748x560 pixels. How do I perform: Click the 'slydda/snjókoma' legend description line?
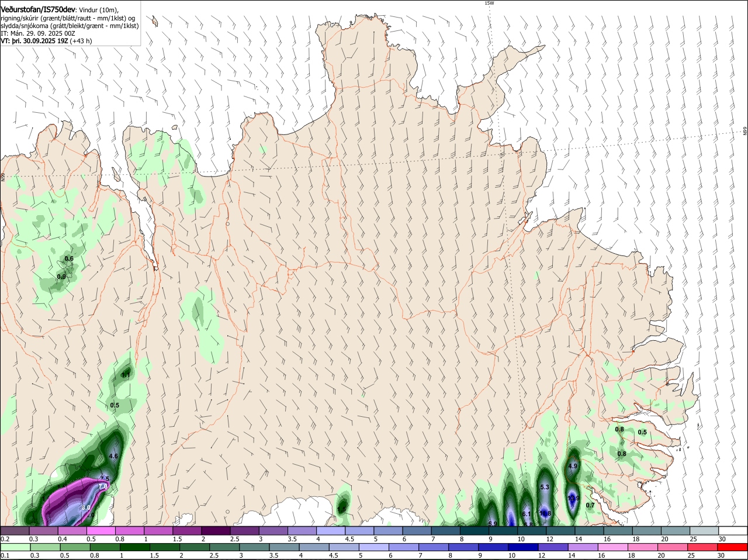[x=70, y=26]
